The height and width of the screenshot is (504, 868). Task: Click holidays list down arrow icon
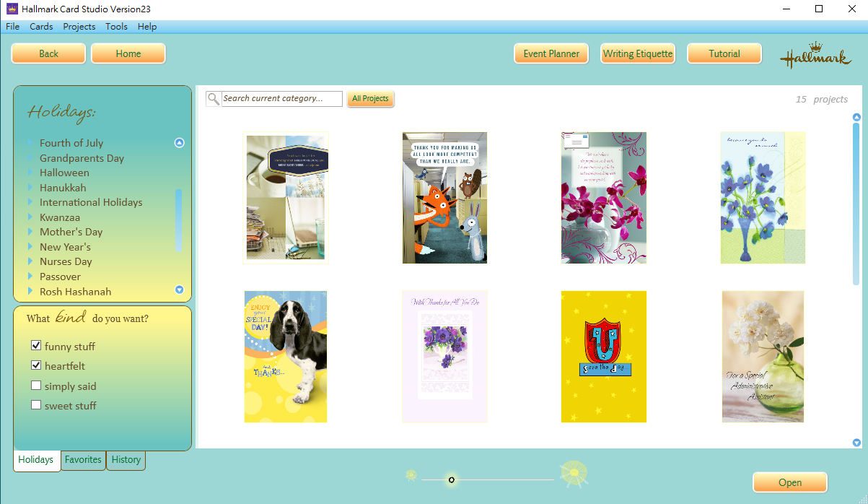180,290
